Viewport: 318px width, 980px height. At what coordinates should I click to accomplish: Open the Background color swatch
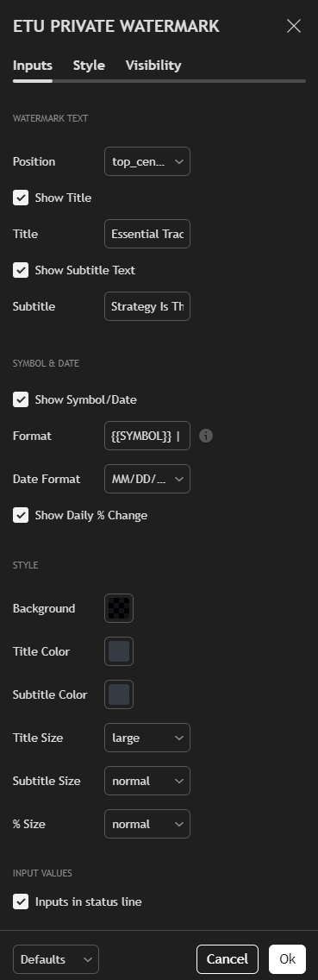coord(119,608)
